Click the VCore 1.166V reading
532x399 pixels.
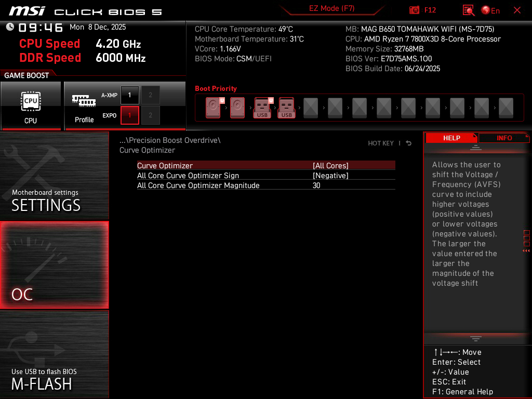(x=218, y=49)
